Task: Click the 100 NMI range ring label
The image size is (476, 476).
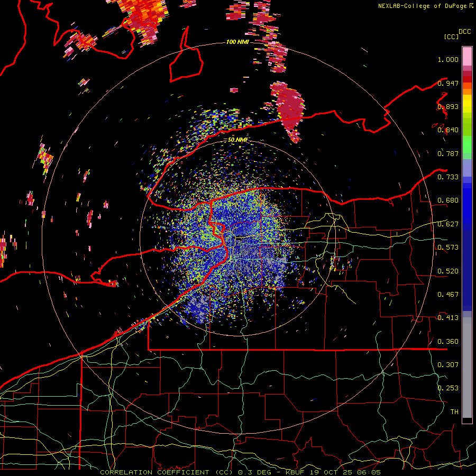Action: click(x=237, y=42)
